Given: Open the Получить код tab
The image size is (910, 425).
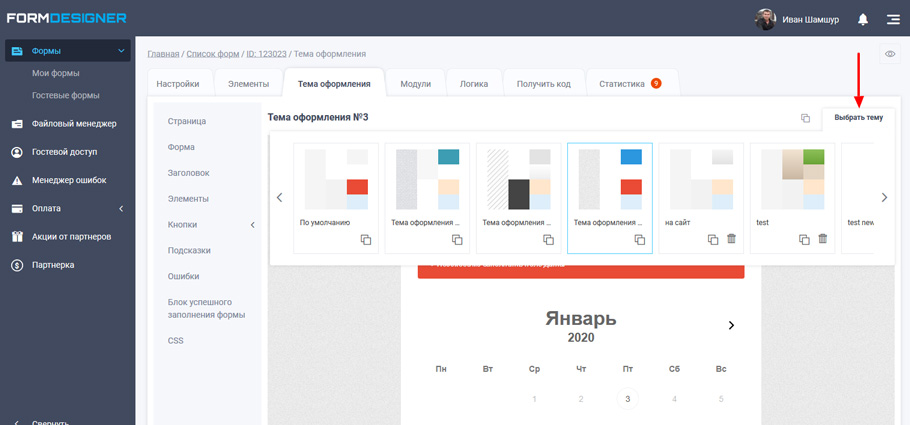Looking at the screenshot, I should pyautogui.click(x=544, y=84).
